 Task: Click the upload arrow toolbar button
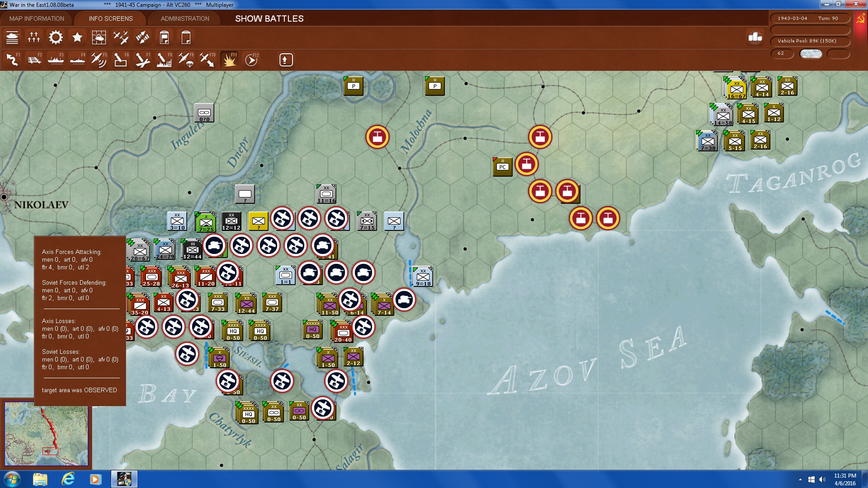coord(286,60)
